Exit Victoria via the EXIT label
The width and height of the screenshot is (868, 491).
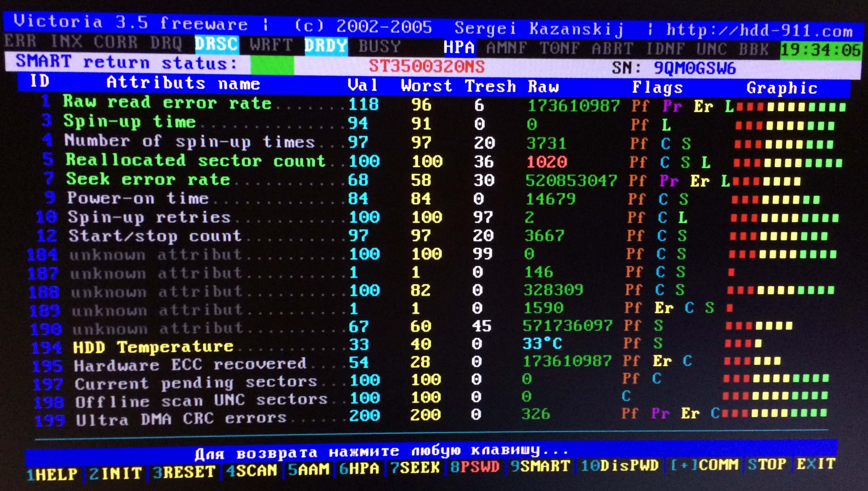coord(816,464)
